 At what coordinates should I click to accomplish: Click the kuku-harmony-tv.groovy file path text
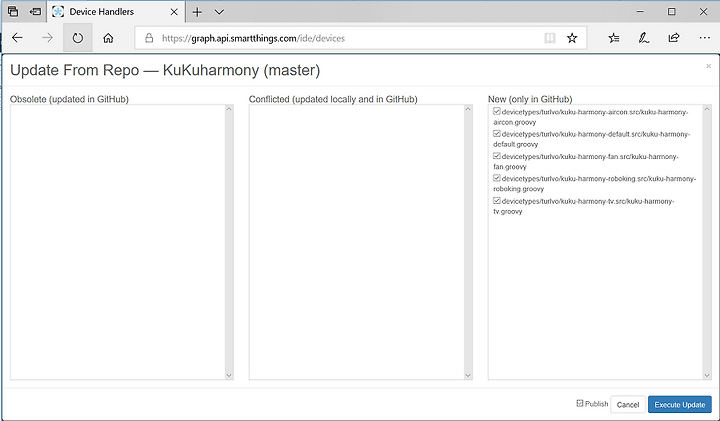click(584, 206)
